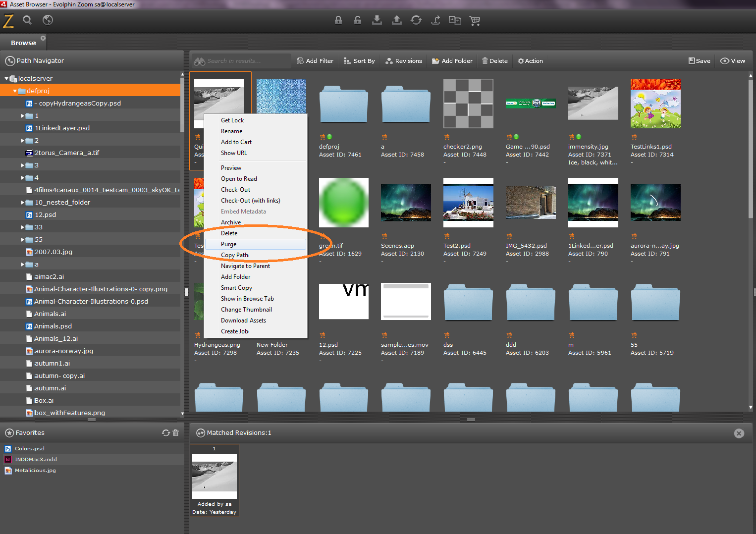Collapse the defproj folder tree node

point(15,91)
